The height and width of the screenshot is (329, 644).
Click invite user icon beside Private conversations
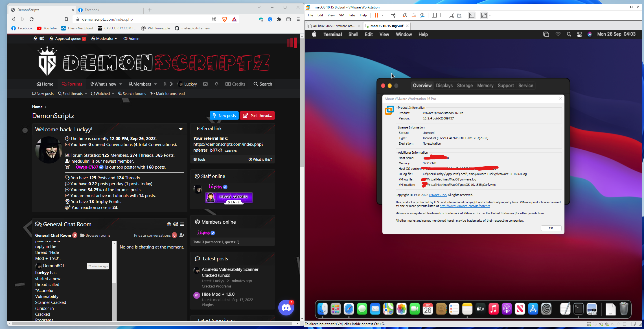[x=182, y=235]
